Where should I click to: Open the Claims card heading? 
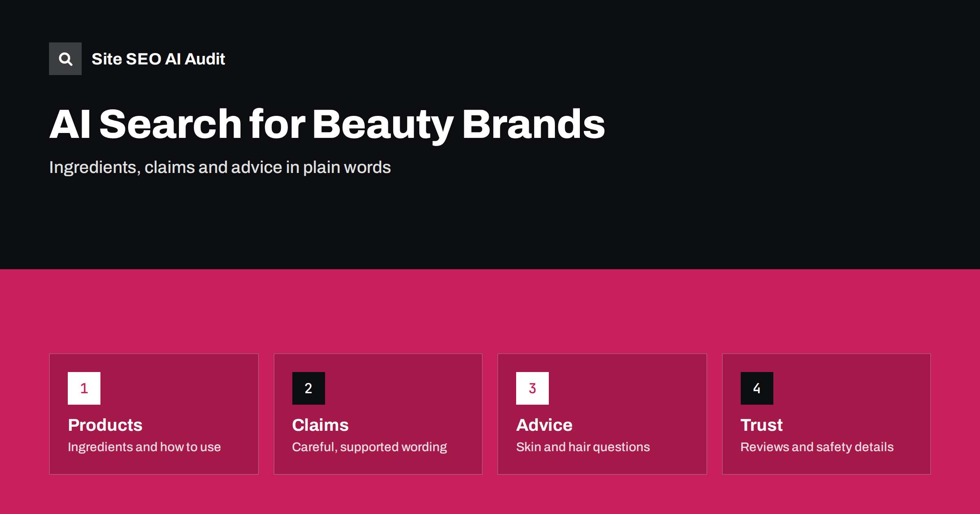(320, 425)
